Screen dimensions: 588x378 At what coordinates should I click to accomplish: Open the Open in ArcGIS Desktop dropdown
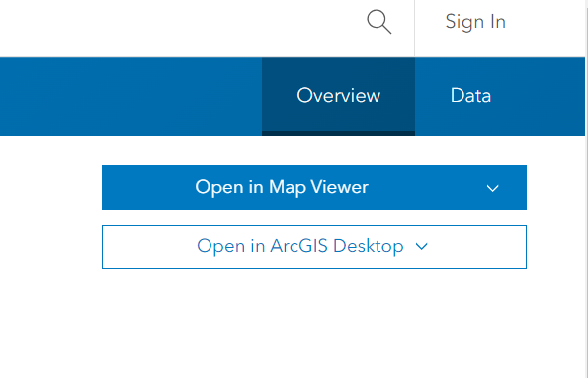314,246
